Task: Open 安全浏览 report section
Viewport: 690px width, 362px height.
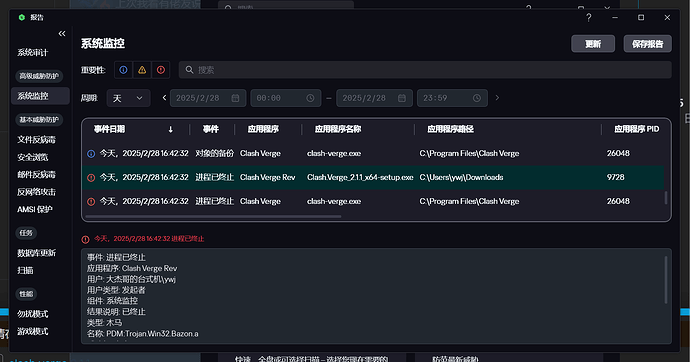Action: coord(33,157)
